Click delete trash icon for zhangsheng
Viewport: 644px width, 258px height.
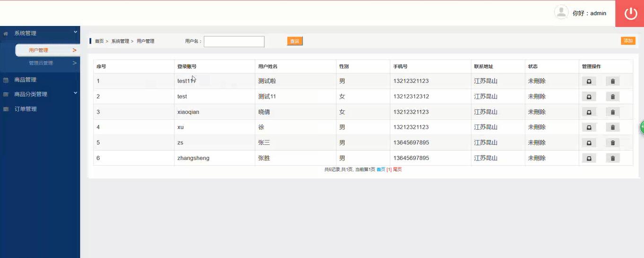pyautogui.click(x=613, y=159)
